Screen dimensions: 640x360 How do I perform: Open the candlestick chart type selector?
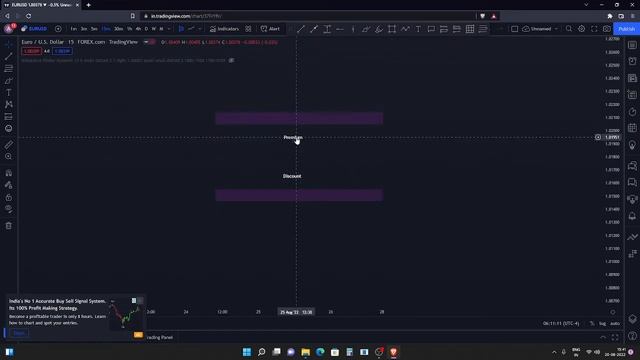181,29
